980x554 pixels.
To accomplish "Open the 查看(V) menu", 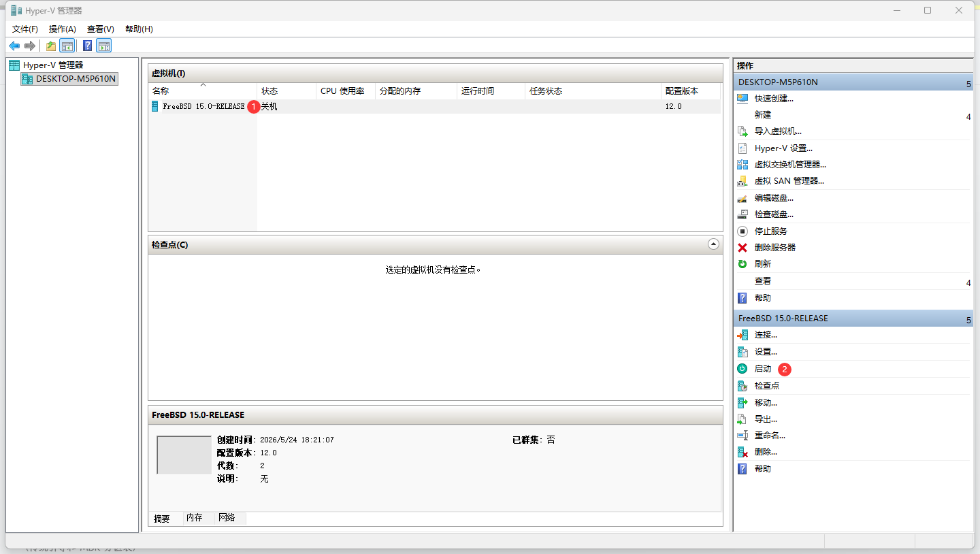I will [101, 29].
